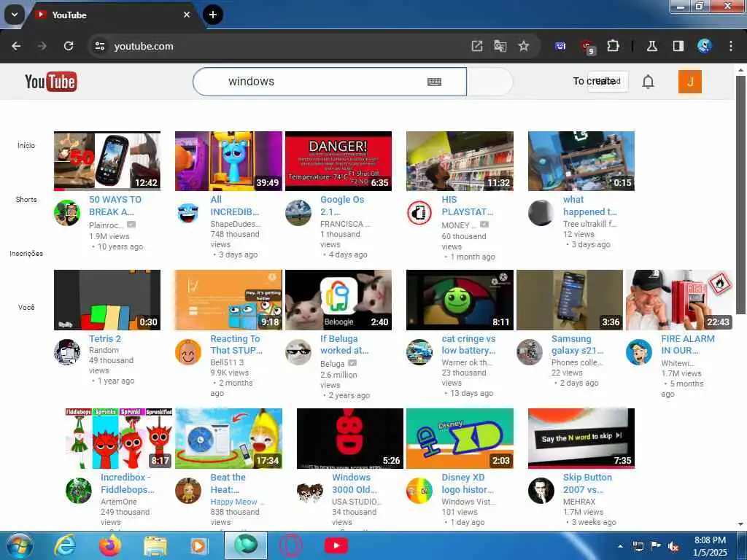Open the Chrome three-dot menu

tap(731, 46)
